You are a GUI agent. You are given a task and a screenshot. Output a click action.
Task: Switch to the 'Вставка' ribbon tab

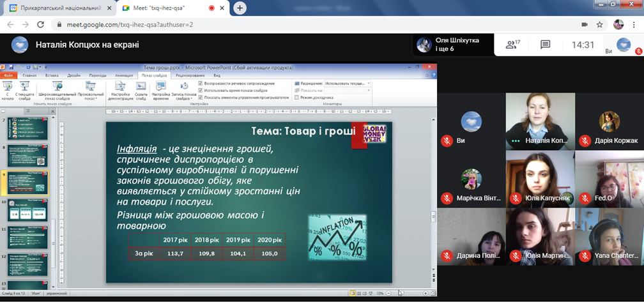coord(52,75)
